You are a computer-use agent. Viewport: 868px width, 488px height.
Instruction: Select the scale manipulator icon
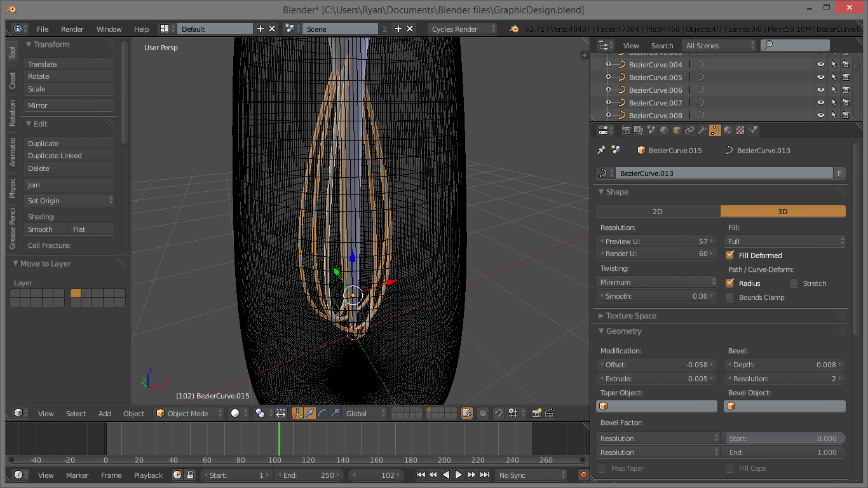click(335, 413)
